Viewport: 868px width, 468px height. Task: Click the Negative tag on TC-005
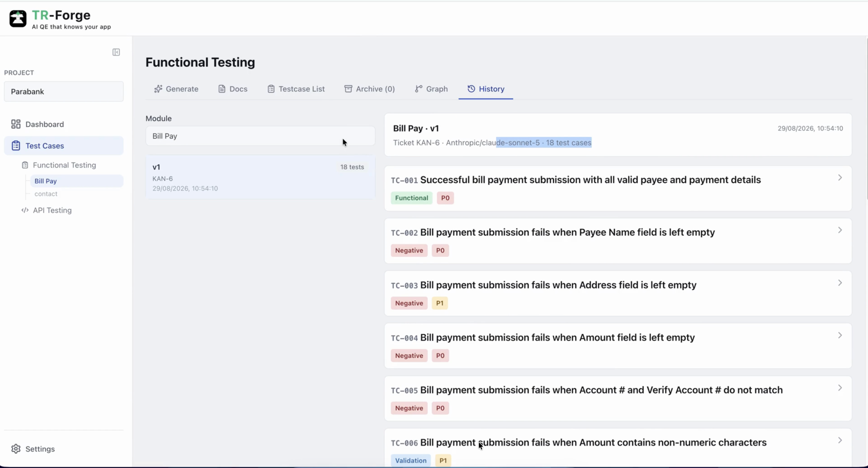click(409, 408)
